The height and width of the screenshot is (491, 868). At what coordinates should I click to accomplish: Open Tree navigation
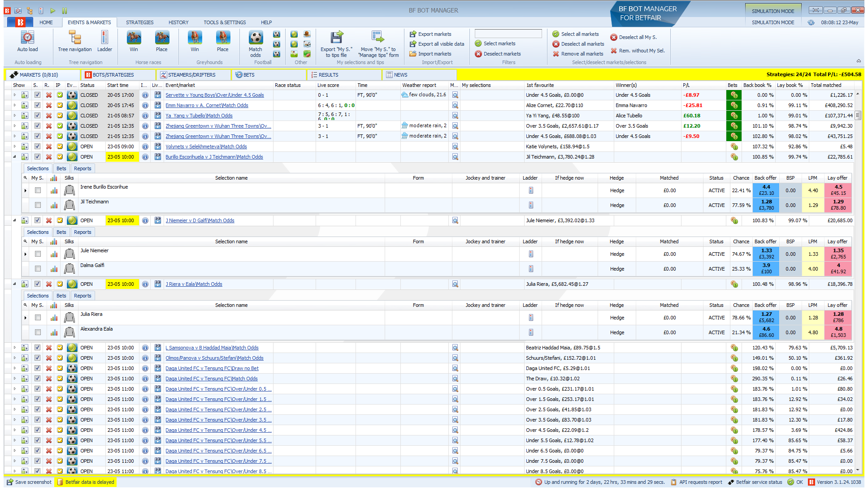74,41
